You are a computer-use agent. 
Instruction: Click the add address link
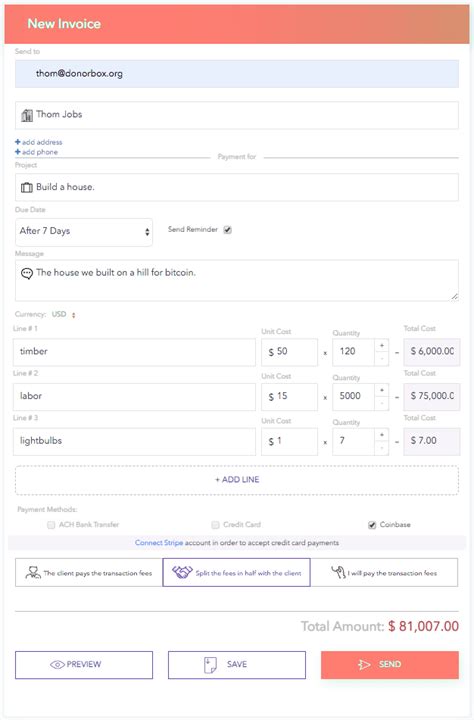39,142
